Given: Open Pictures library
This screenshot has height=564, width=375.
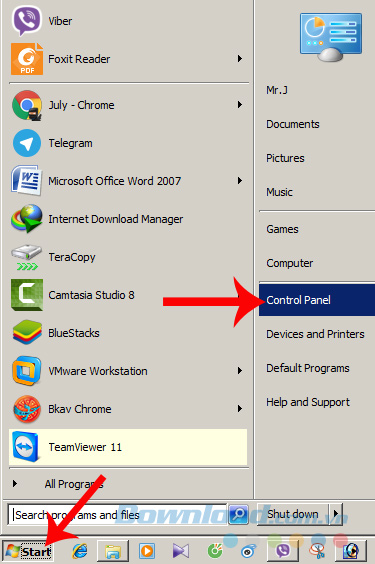Looking at the screenshot, I should (285, 158).
